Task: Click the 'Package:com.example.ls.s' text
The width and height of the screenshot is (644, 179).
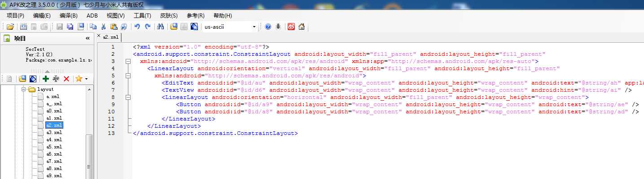Action: click(x=59, y=60)
